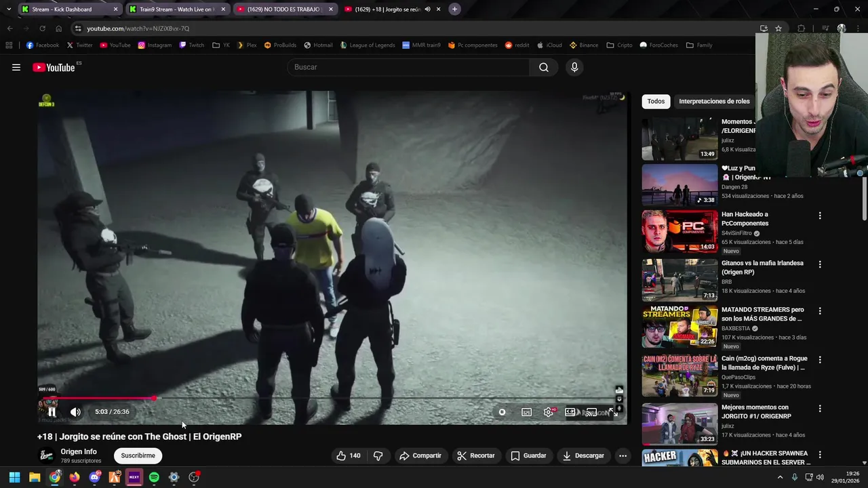Cast the video to a device
The image size is (868, 488).
tap(591, 412)
